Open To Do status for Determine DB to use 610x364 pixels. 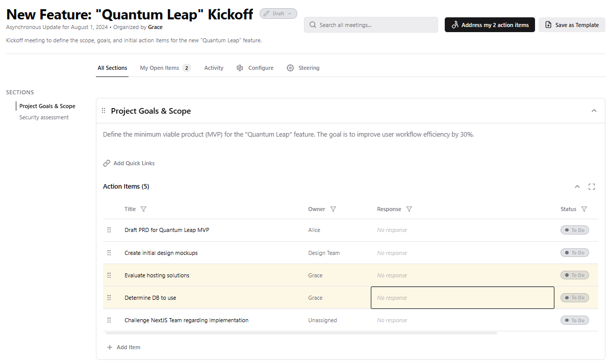pyautogui.click(x=575, y=298)
